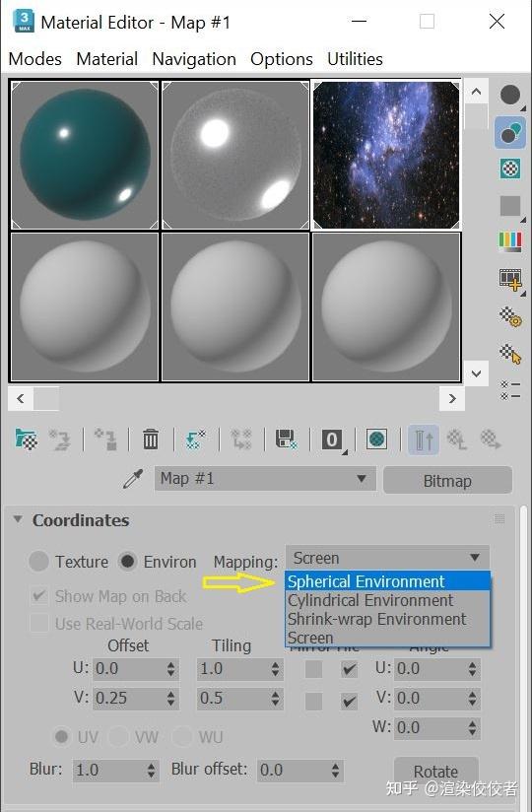Click the Blur spinner arrows
This screenshot has width=532, height=812.
point(151,771)
